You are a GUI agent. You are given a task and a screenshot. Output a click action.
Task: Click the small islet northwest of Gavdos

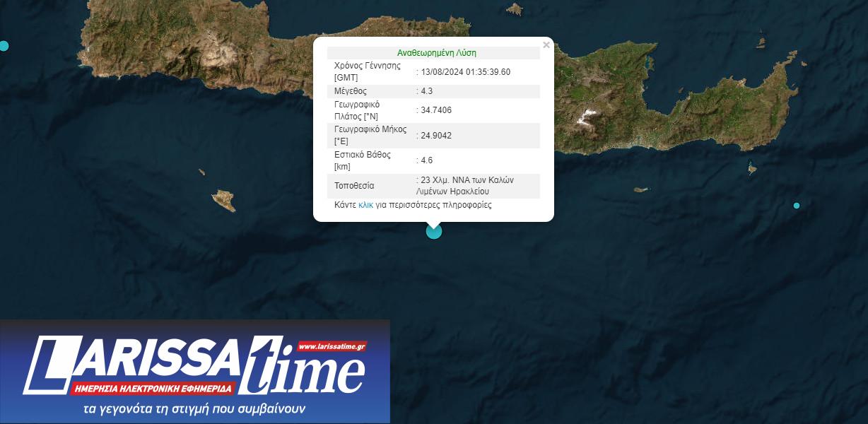(201, 172)
